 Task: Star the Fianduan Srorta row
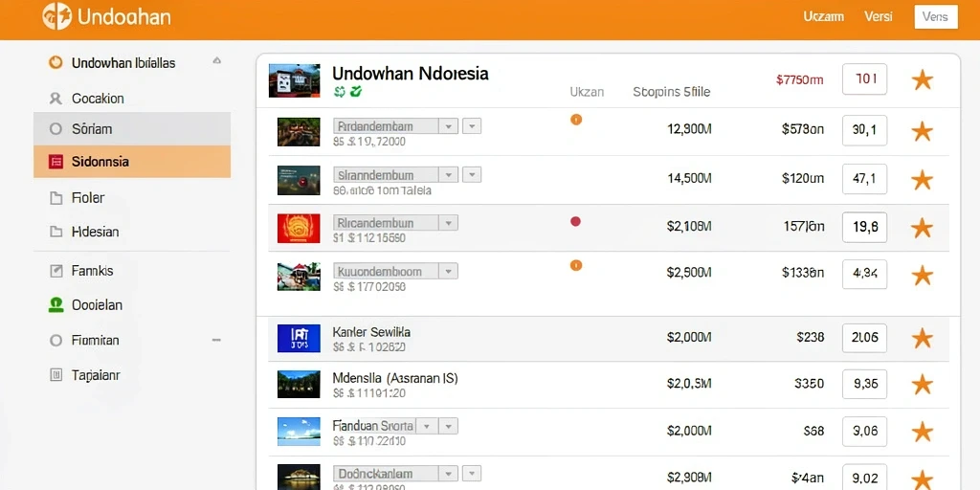click(922, 432)
